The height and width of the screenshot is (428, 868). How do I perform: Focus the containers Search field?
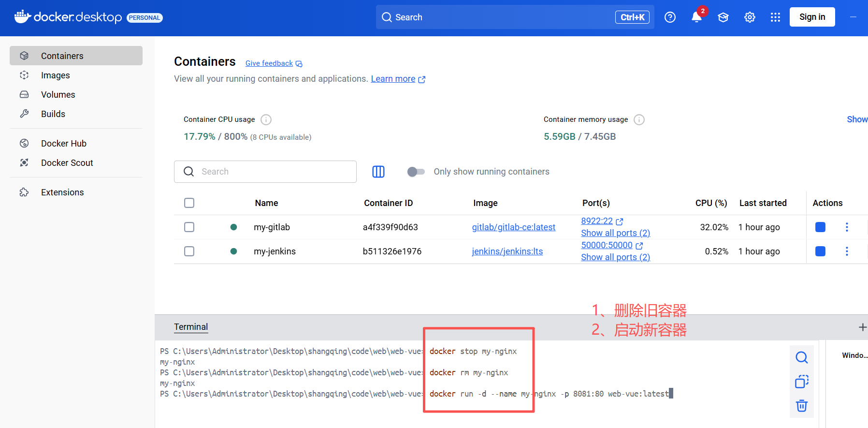point(265,172)
